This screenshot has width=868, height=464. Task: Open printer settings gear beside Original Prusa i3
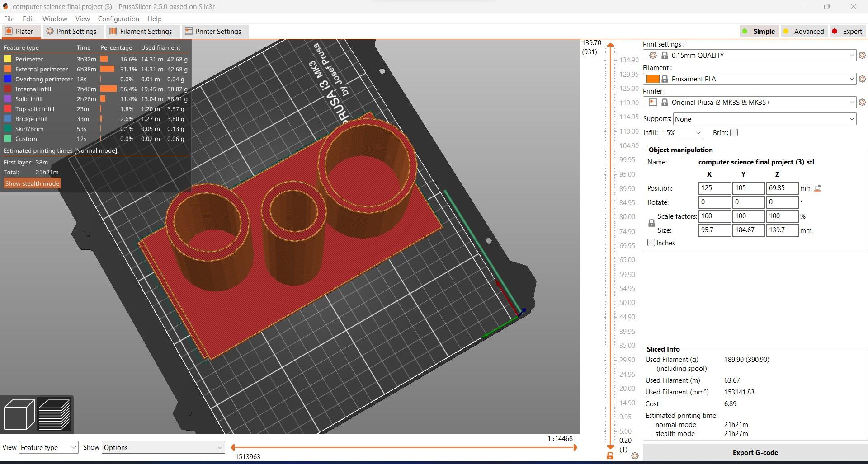(863, 102)
